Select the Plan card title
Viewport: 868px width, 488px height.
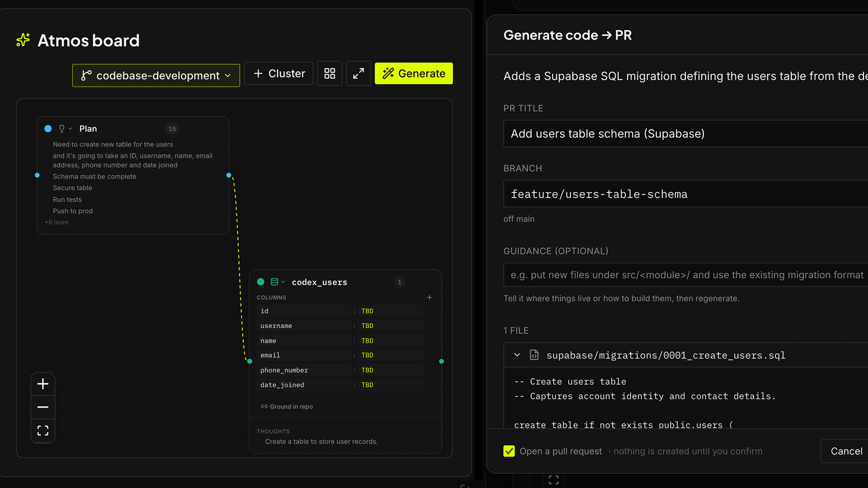click(x=88, y=129)
